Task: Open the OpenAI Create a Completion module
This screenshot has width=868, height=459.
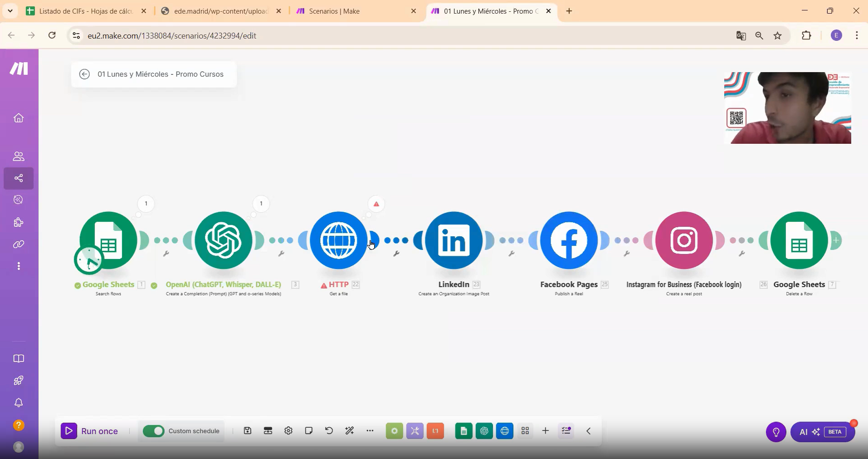Action: (x=224, y=240)
